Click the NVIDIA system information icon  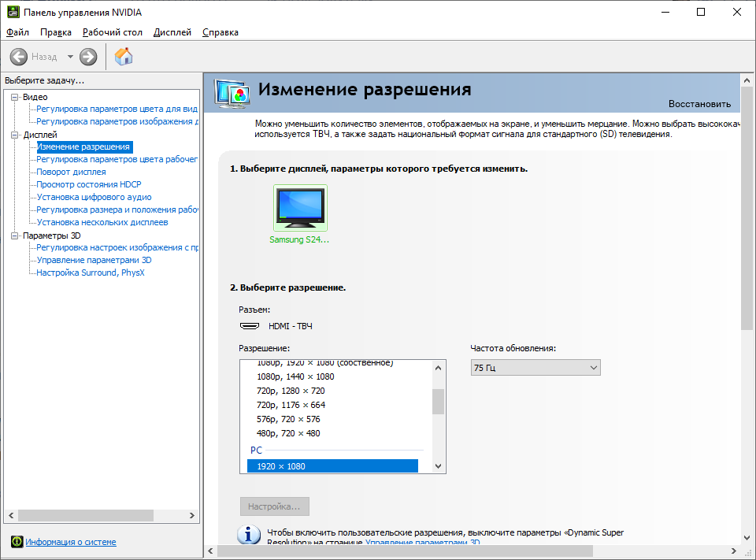tap(17, 542)
